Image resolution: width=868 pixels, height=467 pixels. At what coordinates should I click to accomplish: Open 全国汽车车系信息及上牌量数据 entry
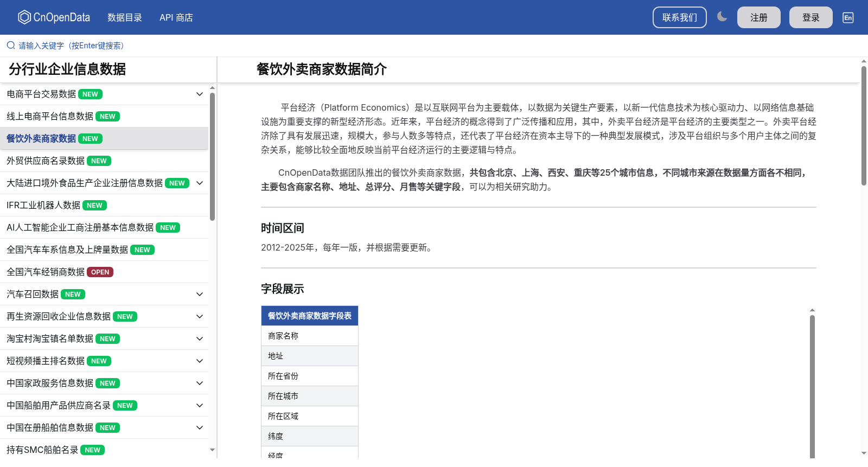pyautogui.click(x=104, y=250)
